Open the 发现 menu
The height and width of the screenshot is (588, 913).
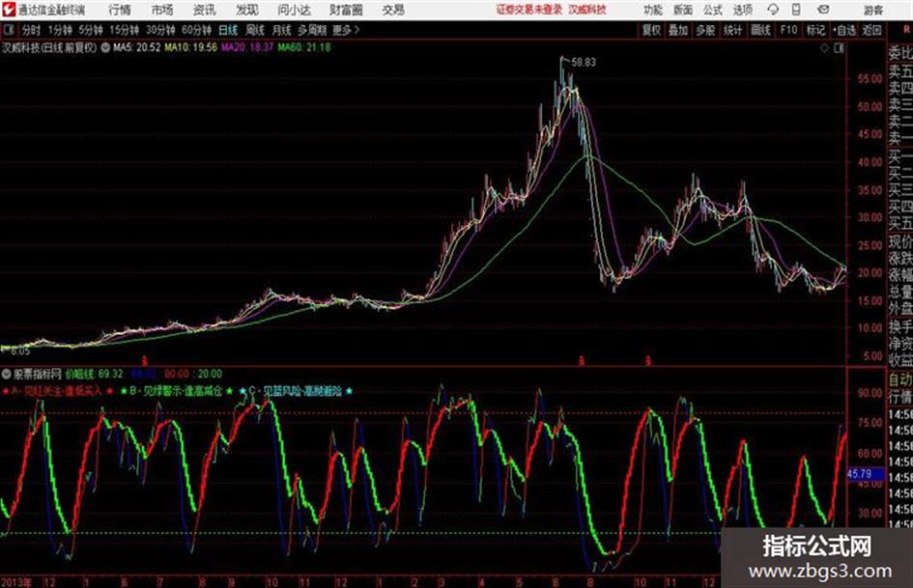coord(247,10)
